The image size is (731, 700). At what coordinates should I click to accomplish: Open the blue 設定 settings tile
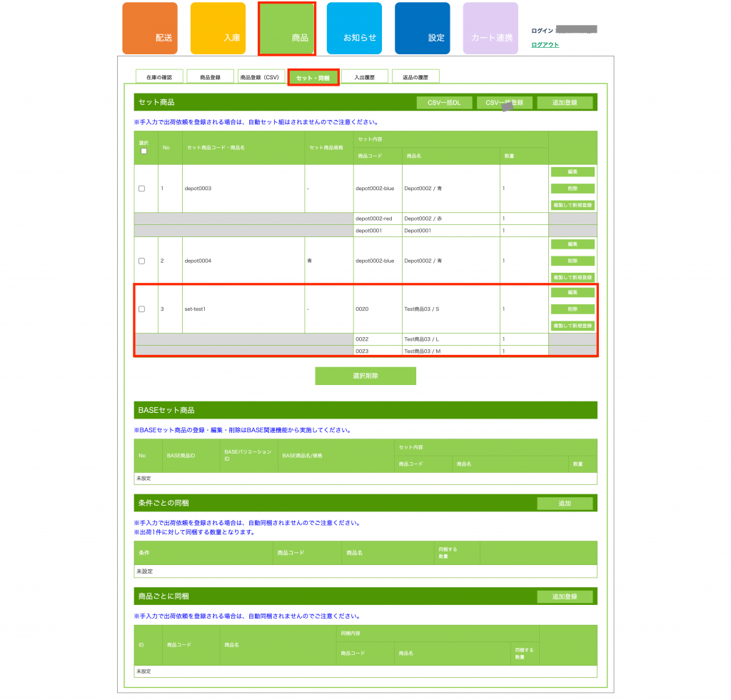tap(423, 29)
